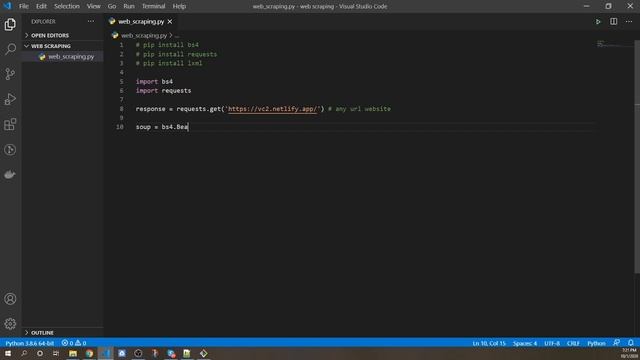
Task: Open the Accounts menu icon
Action: click(x=10, y=299)
